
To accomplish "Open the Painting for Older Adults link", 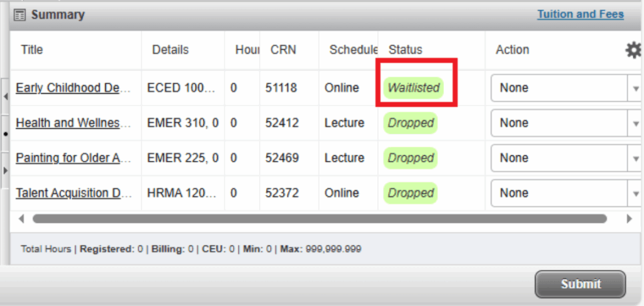I will [x=74, y=158].
